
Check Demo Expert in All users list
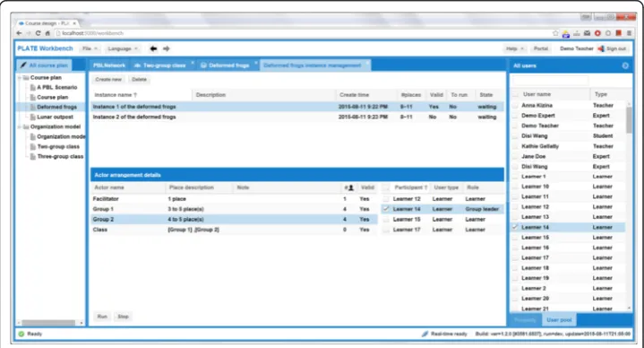point(515,116)
